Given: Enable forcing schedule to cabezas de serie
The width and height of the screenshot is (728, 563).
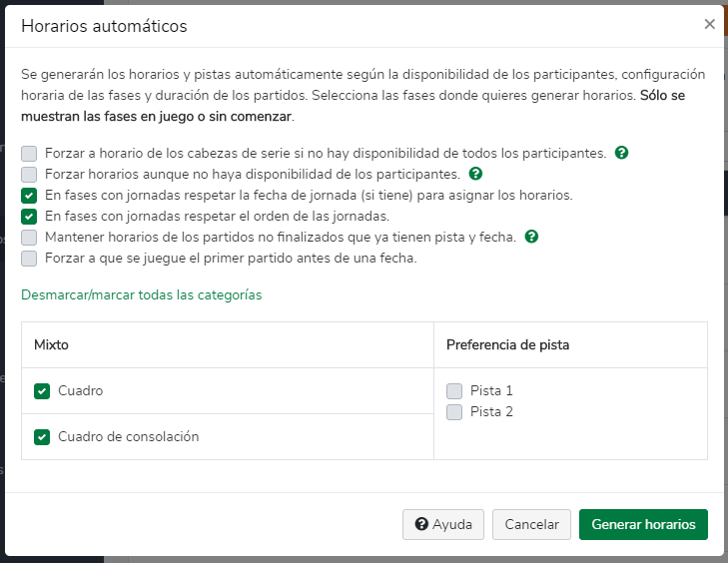Looking at the screenshot, I should (x=29, y=154).
